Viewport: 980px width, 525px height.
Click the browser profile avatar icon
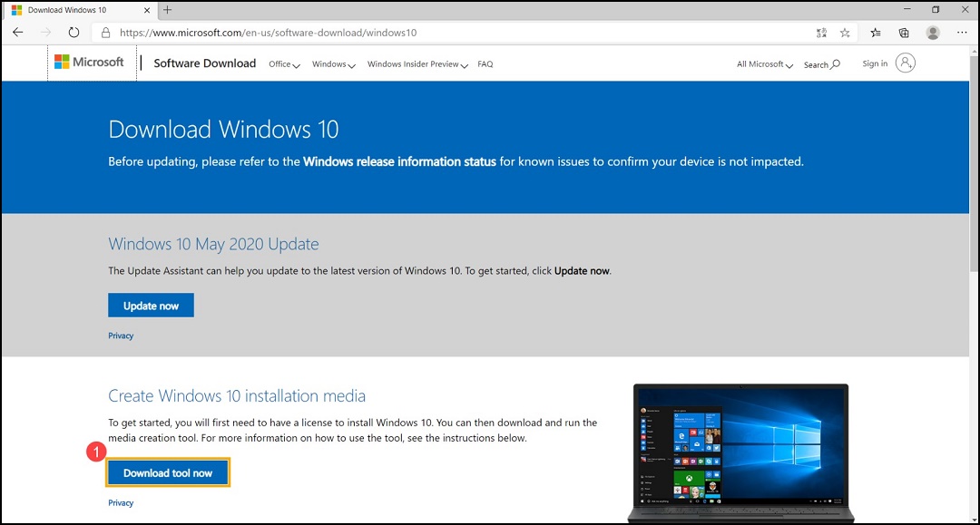tap(933, 32)
